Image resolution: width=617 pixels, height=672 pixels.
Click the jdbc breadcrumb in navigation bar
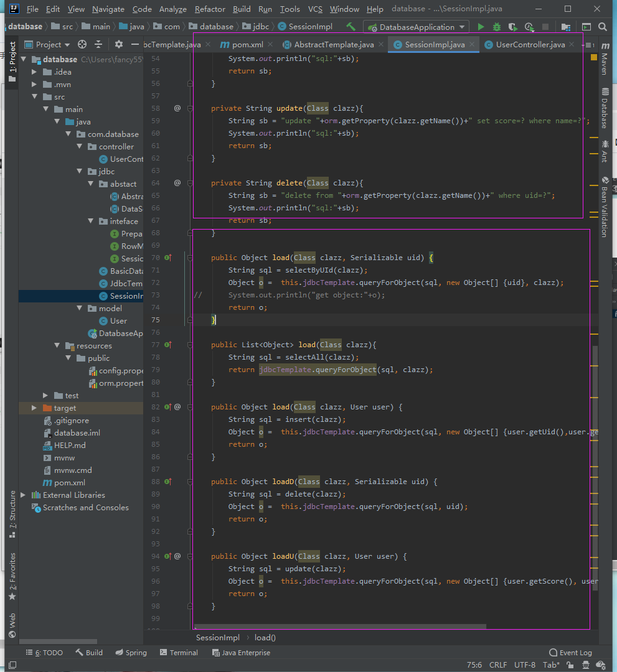pos(256,27)
